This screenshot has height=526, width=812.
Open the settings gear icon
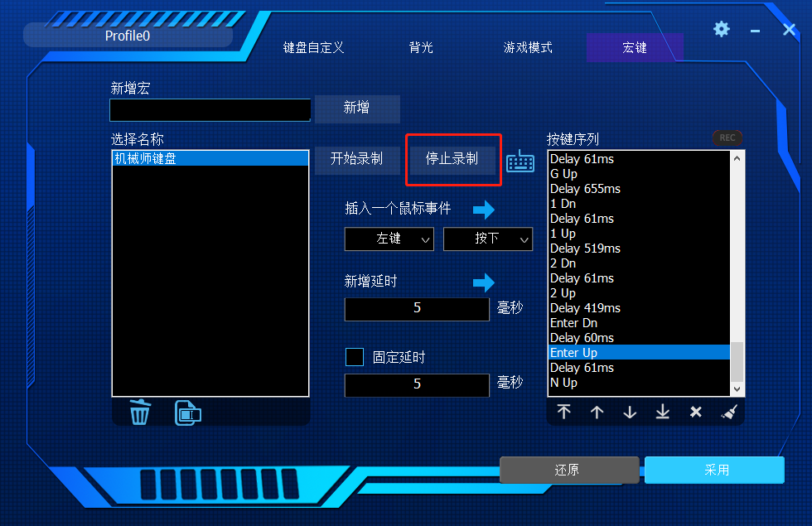coord(722,29)
